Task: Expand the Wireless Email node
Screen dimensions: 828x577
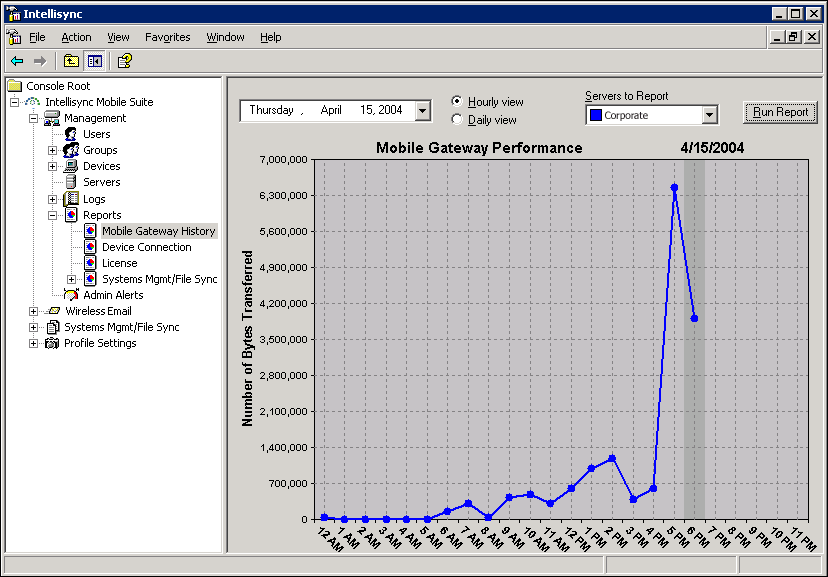Action: [x=33, y=311]
